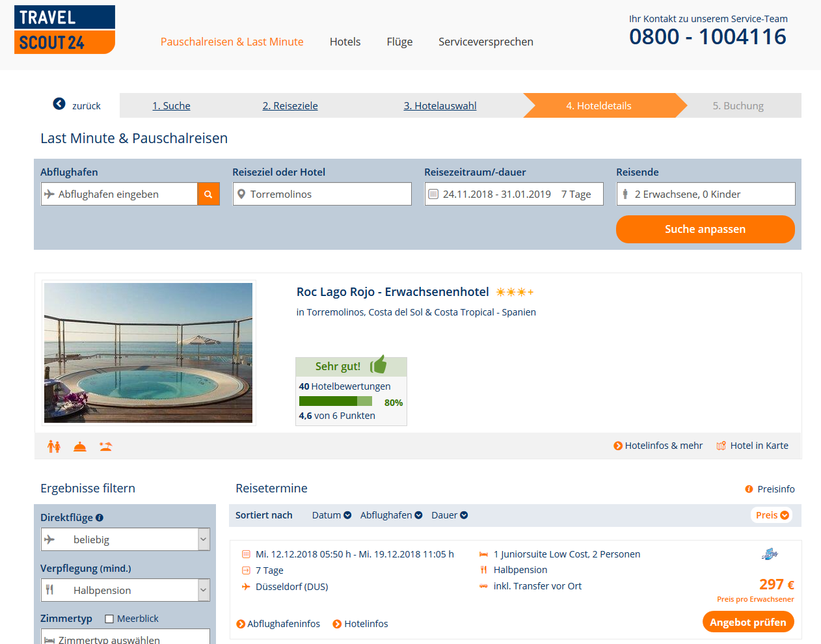Go to step 3. Hotelauswahl
This screenshot has width=821, height=644.
440,106
